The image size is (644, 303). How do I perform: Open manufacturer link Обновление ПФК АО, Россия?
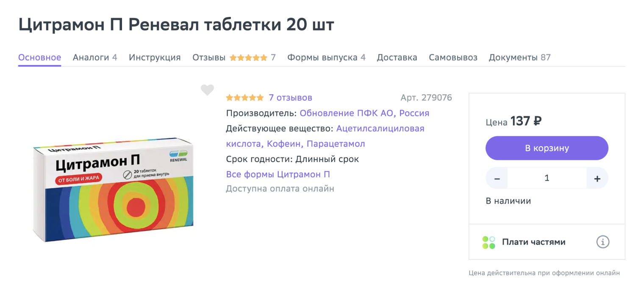pos(364,113)
